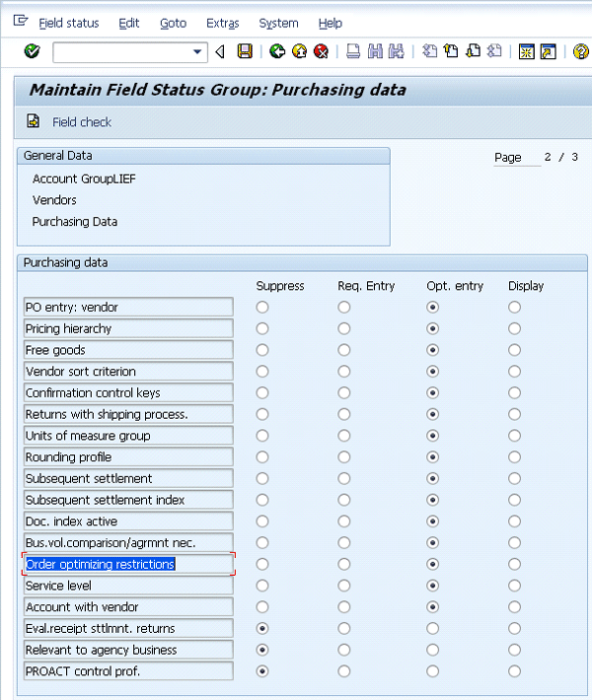This screenshot has width=592, height=700.
Task: Click the Account GroupLIEF text
Action: [x=84, y=179]
